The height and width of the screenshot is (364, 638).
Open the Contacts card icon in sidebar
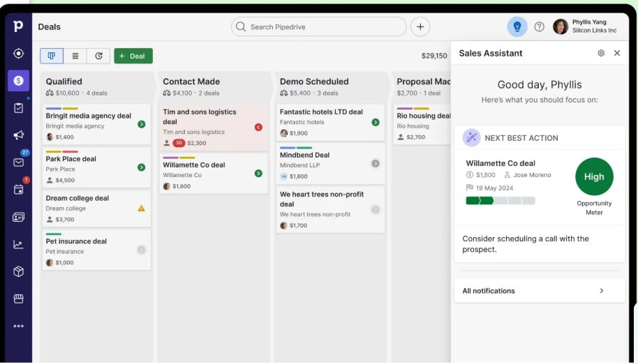point(18,217)
